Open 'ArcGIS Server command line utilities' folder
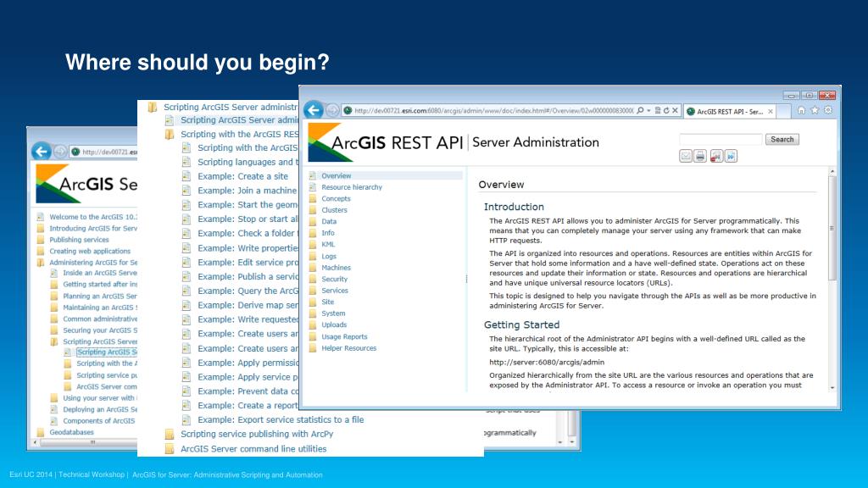 point(253,449)
